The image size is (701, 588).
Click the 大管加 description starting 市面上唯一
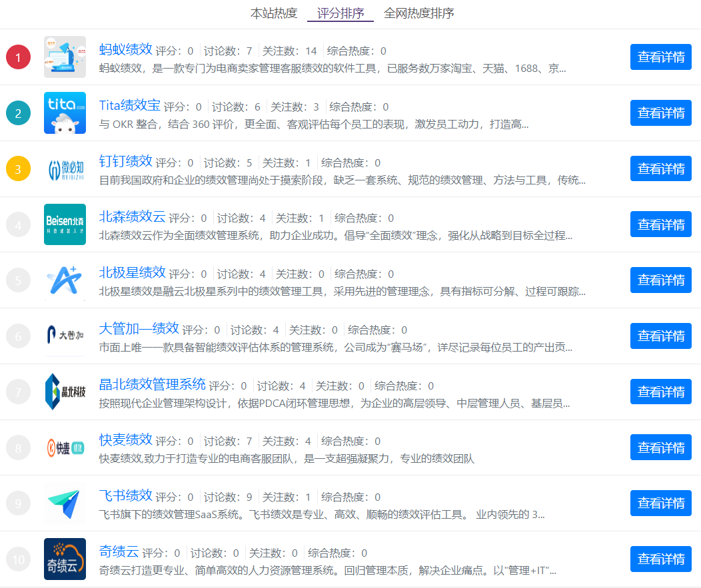pyautogui.click(x=335, y=347)
